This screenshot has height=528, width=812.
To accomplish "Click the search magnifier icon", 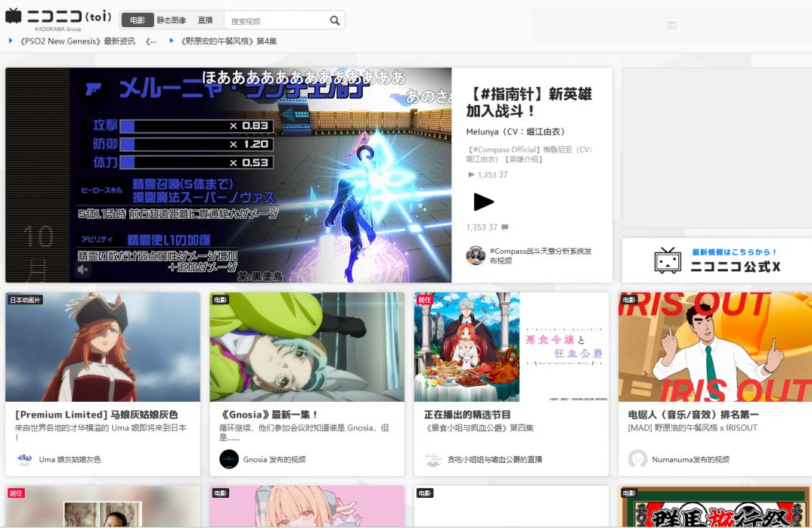I will (x=334, y=20).
